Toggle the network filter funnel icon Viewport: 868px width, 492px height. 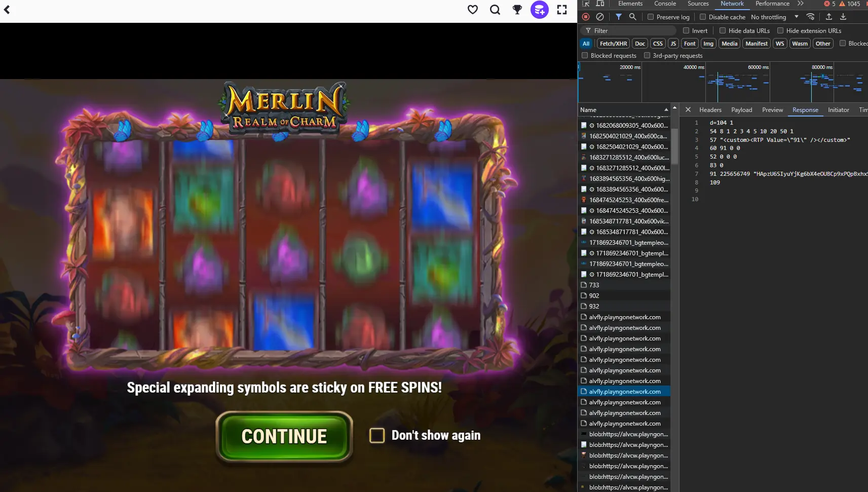[619, 17]
